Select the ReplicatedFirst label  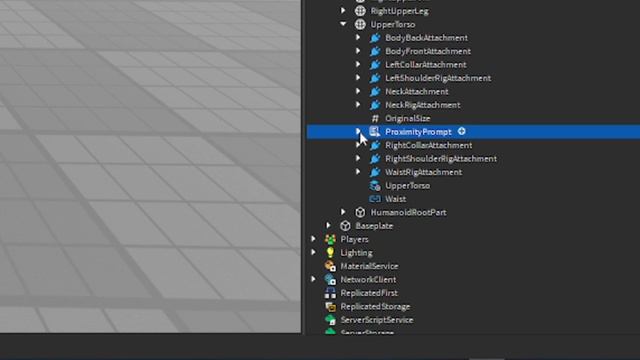pos(369,293)
